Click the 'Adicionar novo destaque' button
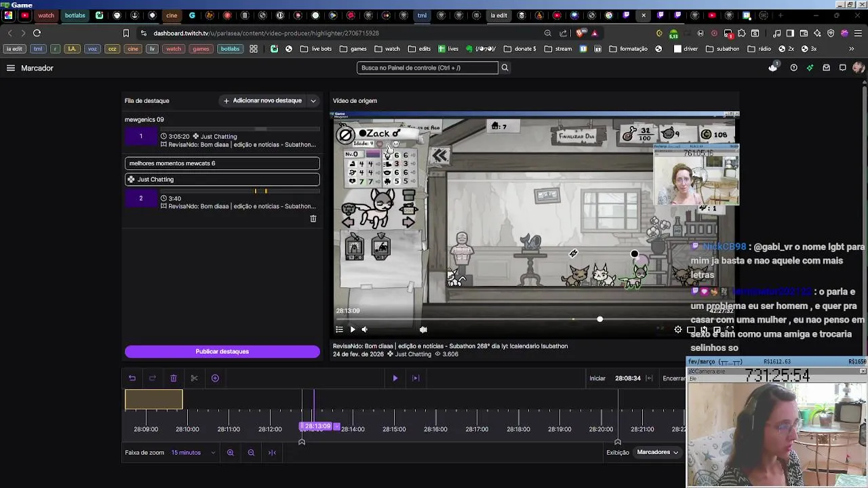This screenshot has width=868, height=488. pyautogui.click(x=262, y=100)
